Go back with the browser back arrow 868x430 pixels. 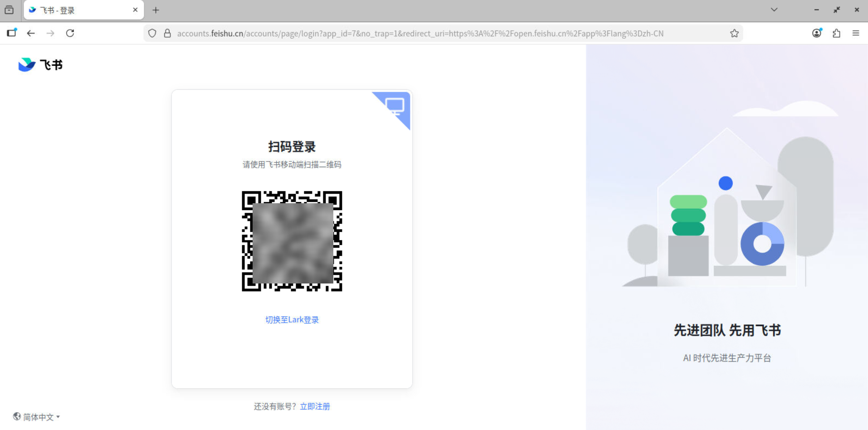[x=31, y=33]
